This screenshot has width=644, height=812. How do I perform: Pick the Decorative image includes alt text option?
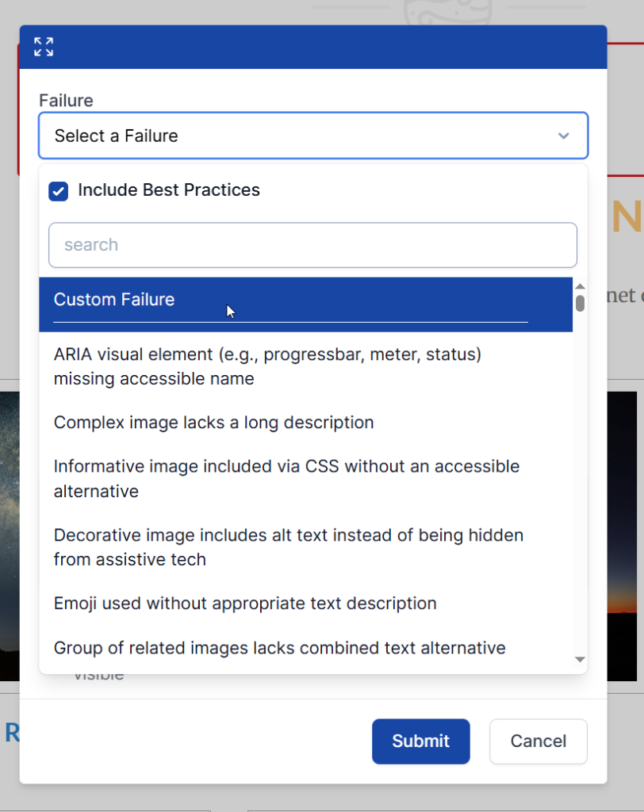(x=288, y=547)
